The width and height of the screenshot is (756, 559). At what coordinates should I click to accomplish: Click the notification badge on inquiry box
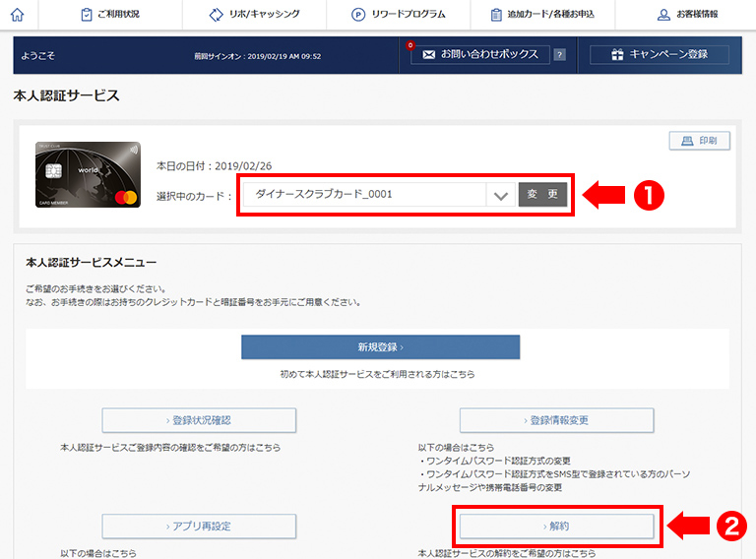(409, 45)
